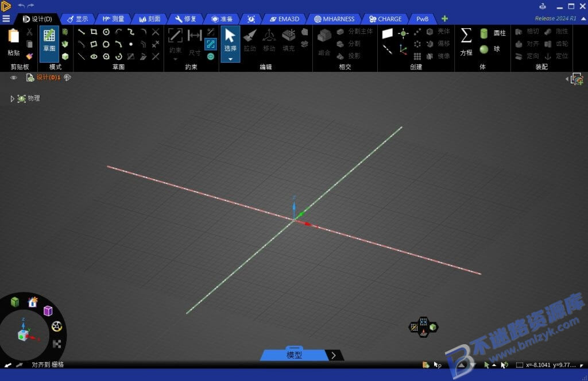Viewport: 588px width, 381px height.
Task: Open selection filter dropdown beside the green arrow
Action: click(494, 365)
